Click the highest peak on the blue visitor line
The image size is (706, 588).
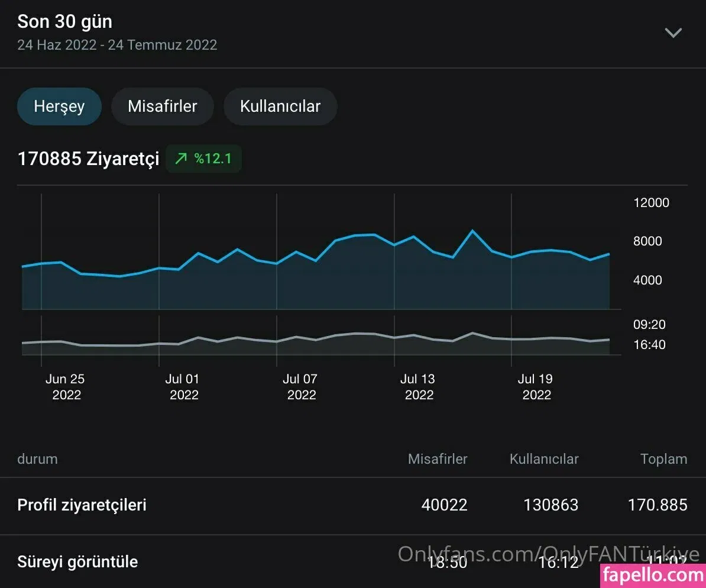pos(472,231)
